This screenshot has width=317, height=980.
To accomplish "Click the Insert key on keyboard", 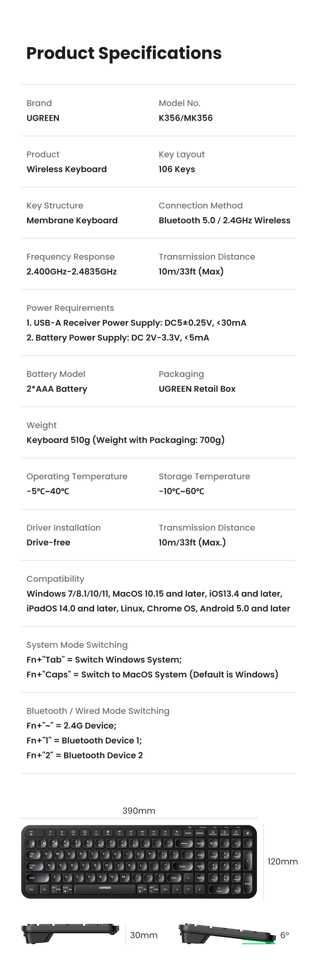I will pyautogui.click(x=188, y=833).
